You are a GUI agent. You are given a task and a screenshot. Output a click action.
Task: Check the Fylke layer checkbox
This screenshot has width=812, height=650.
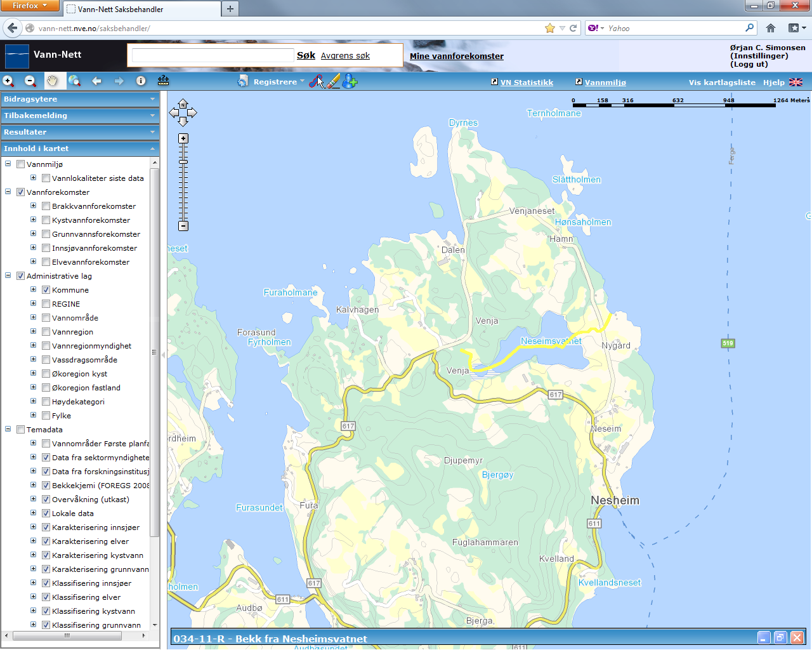coord(46,415)
